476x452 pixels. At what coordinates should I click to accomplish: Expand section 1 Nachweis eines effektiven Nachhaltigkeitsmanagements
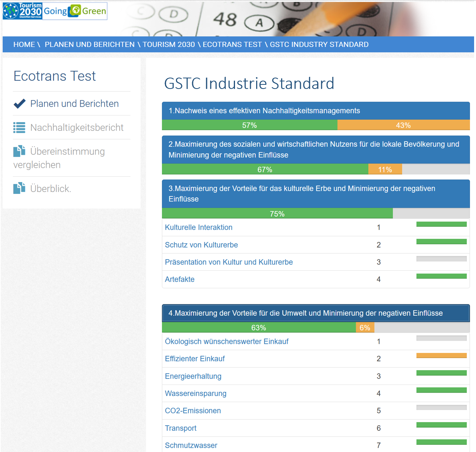[264, 111]
